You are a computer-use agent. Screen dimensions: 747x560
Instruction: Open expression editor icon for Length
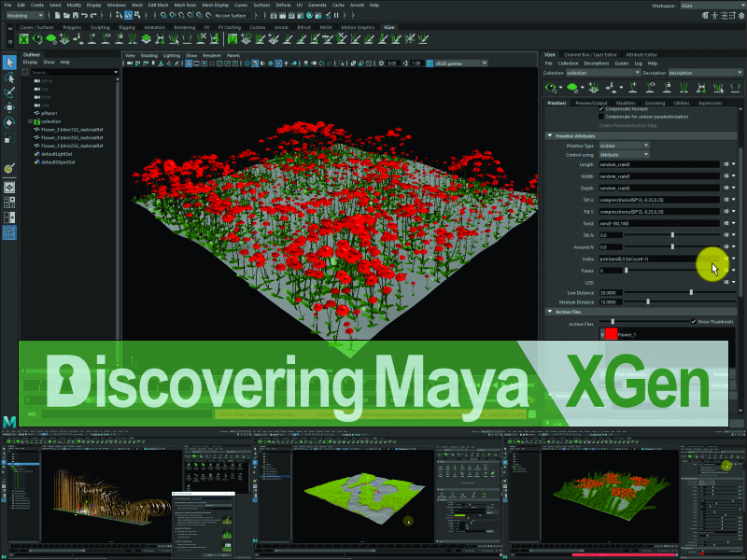tap(726, 164)
